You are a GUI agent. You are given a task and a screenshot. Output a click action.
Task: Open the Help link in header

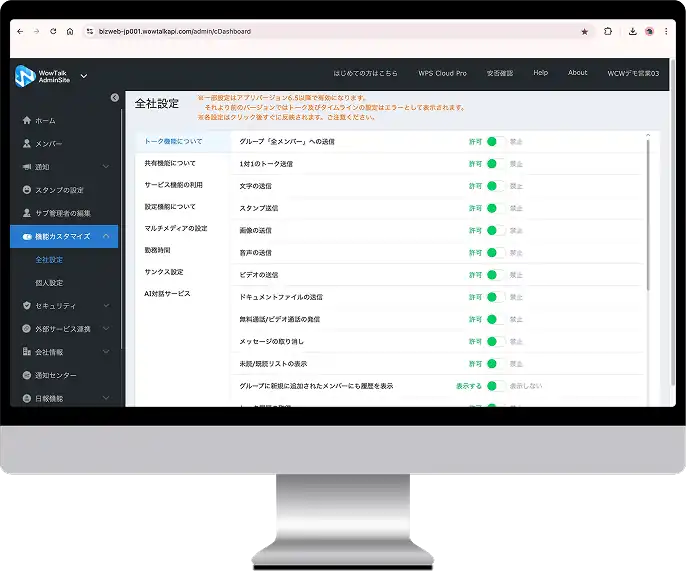click(x=541, y=73)
